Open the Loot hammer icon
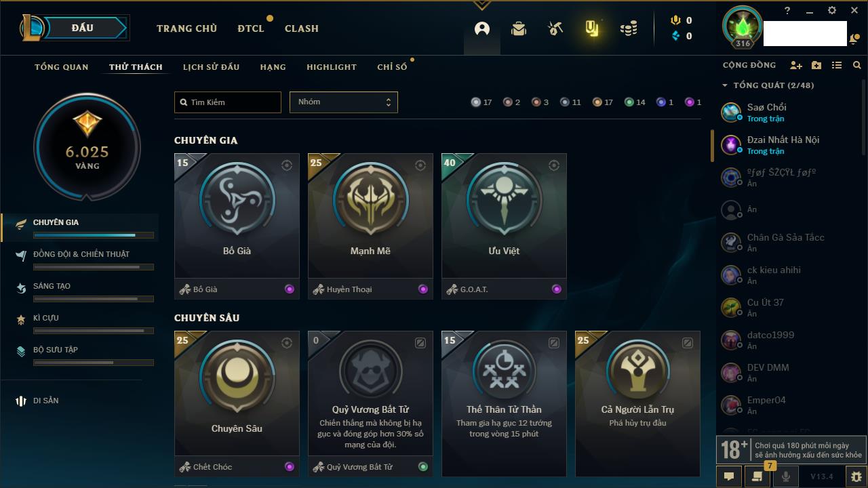Viewport: 868px width, 488px height. click(x=555, y=28)
